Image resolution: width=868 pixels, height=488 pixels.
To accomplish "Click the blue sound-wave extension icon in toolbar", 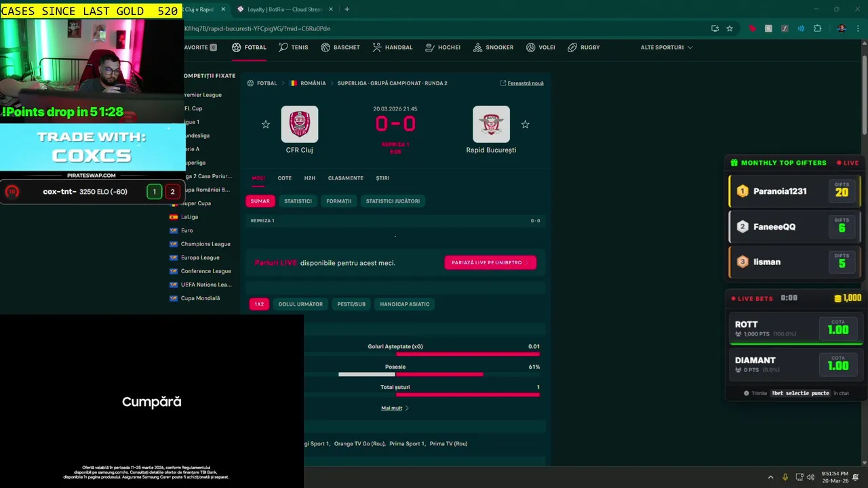I will [801, 28].
